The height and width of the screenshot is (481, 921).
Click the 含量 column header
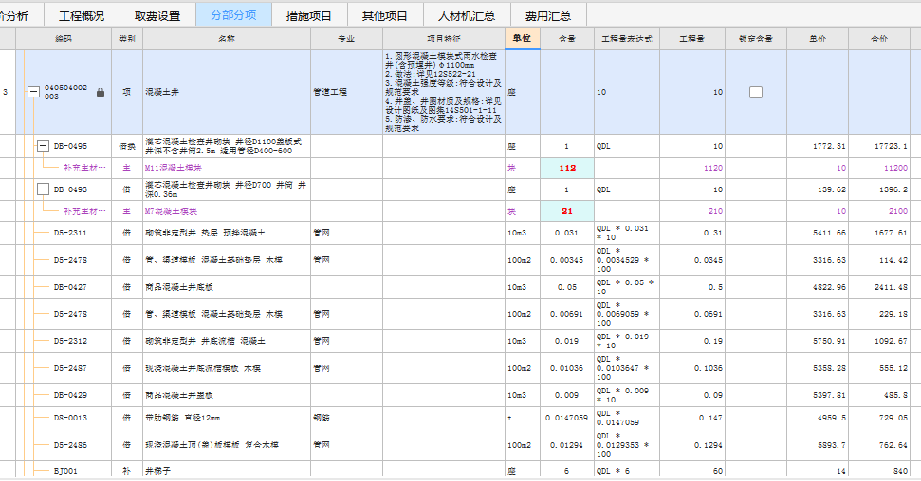pos(567,39)
